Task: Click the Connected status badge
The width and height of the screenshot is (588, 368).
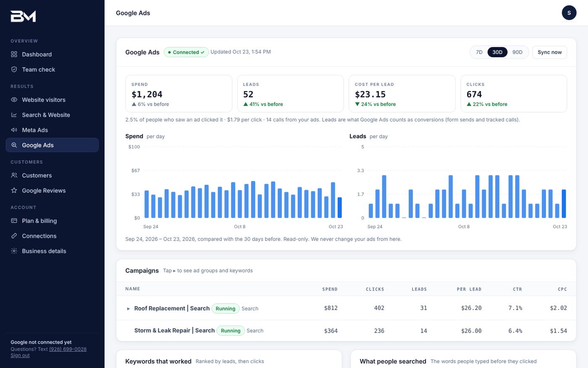Action: point(186,52)
